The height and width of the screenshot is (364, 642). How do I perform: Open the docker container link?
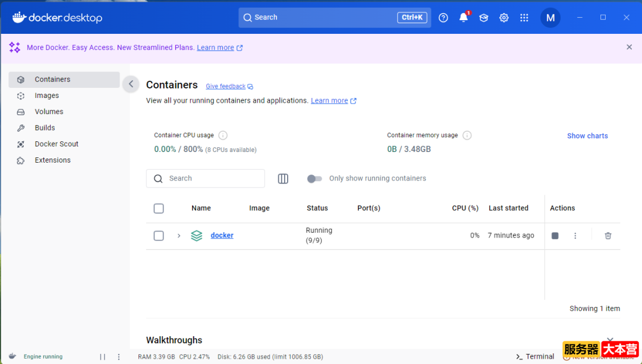[x=222, y=235]
